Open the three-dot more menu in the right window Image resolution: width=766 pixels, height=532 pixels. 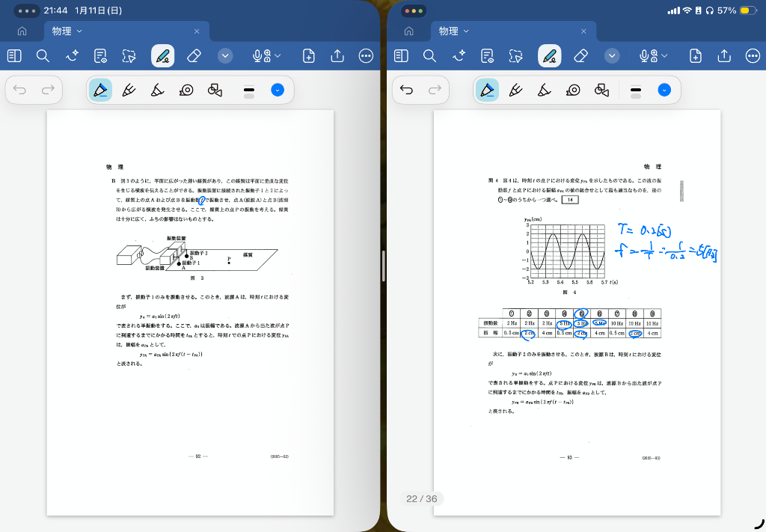[753, 56]
